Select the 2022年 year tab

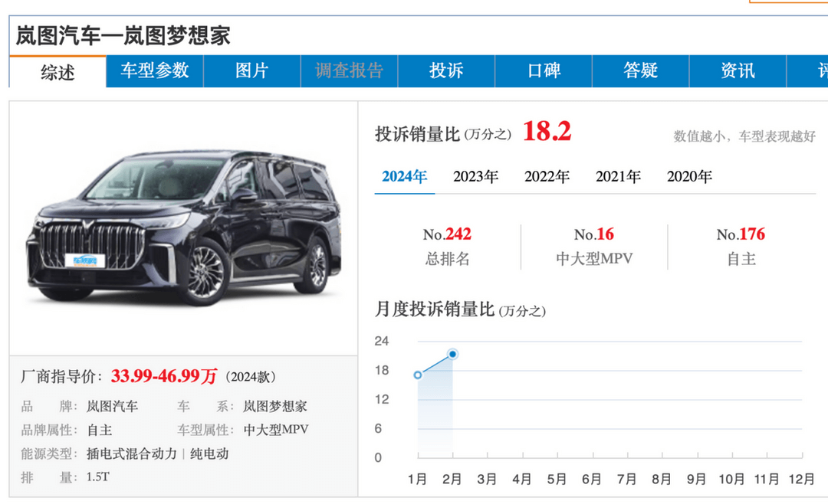point(547,176)
